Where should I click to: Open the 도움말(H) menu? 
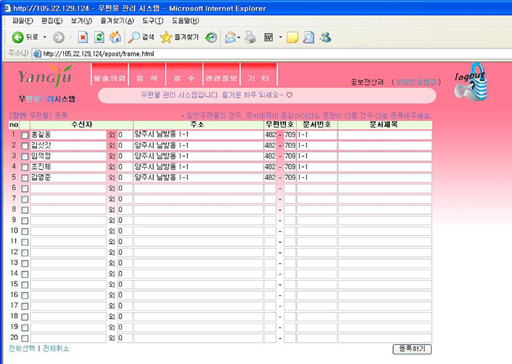coord(185,21)
